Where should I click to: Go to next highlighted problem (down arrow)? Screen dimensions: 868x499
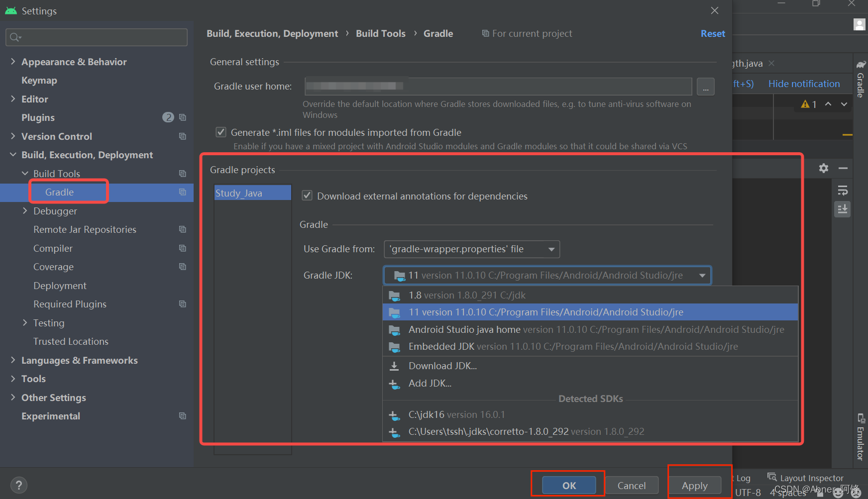pyautogui.click(x=844, y=104)
